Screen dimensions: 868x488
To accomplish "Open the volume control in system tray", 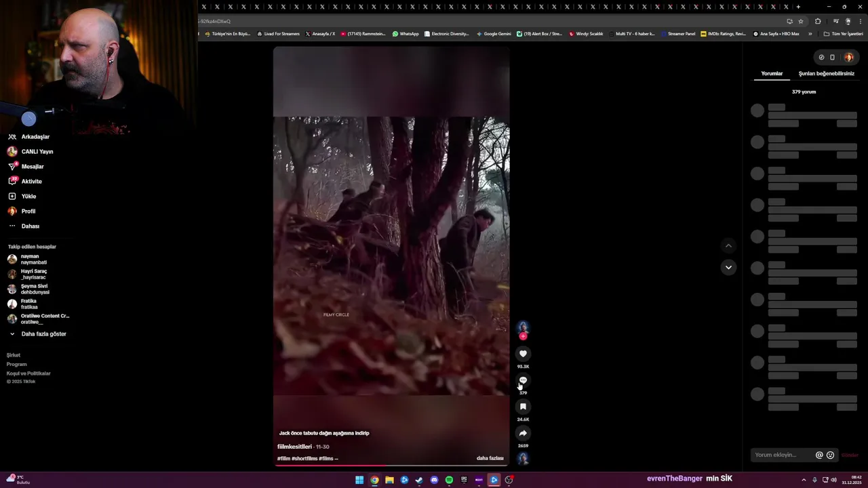I will click(x=833, y=480).
